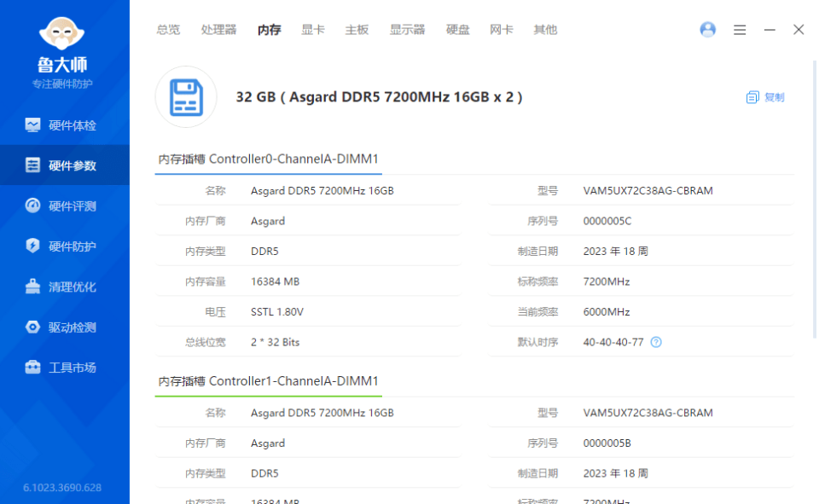The image size is (819, 504).
Task: Switch to the 处理器 tab
Action: point(219,30)
